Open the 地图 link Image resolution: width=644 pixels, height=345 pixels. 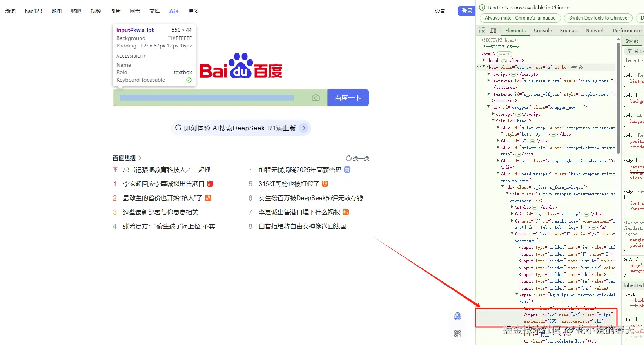[56, 11]
